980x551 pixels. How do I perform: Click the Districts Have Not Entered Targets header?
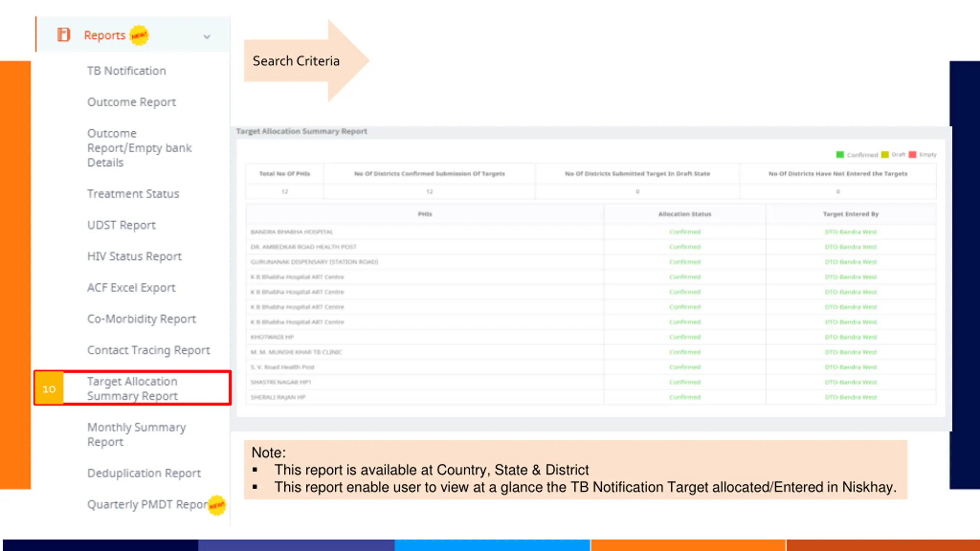click(838, 174)
